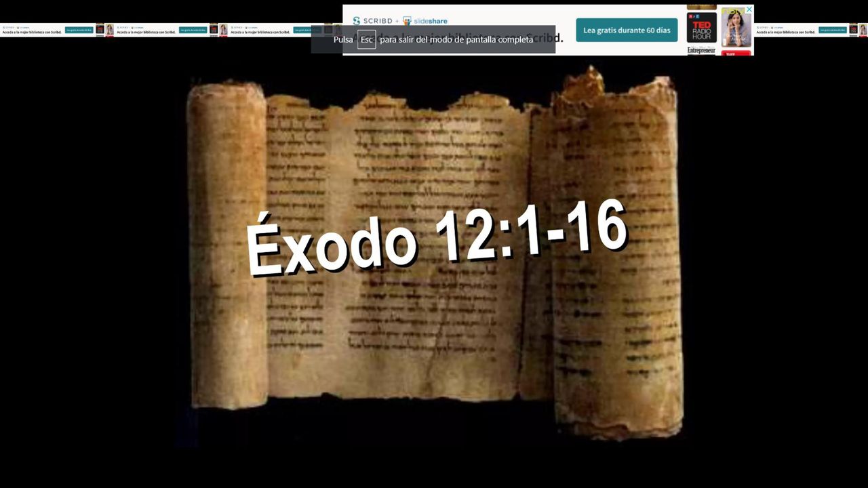Click the SlideShare logo in the ad banner
Screen dimensions: 868x488
(x=425, y=21)
